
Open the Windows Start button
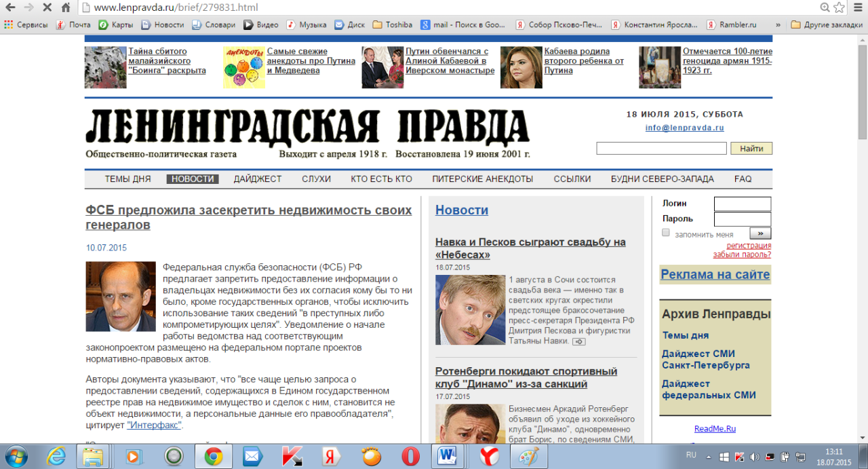16,456
